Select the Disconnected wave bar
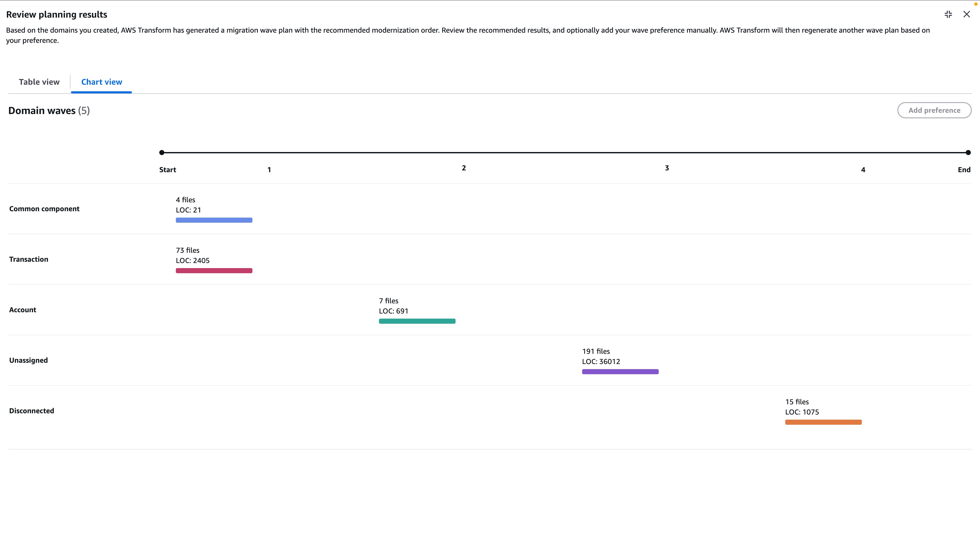This screenshot has width=980, height=551. pyautogui.click(x=823, y=422)
